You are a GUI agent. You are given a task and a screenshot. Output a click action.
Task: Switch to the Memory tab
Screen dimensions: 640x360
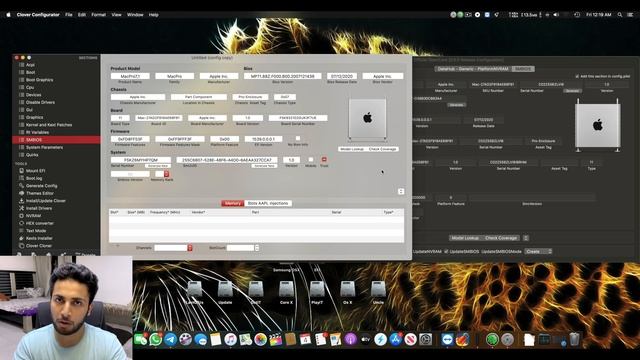[232, 203]
